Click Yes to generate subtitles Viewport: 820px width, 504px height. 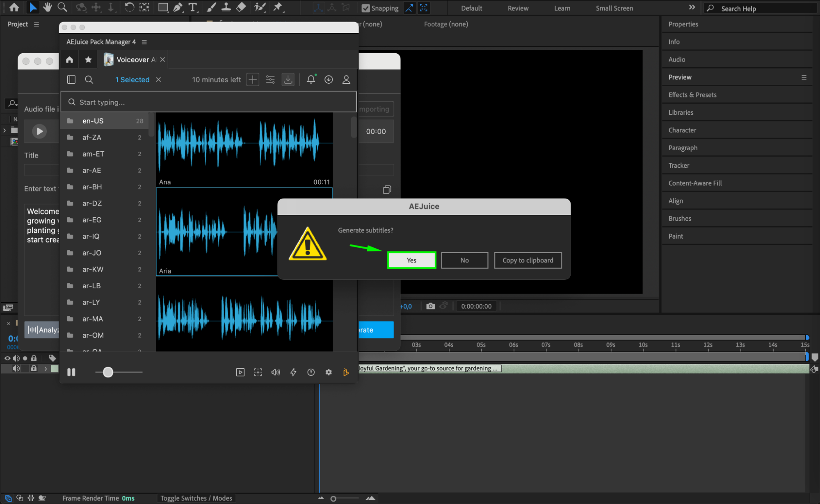click(411, 260)
